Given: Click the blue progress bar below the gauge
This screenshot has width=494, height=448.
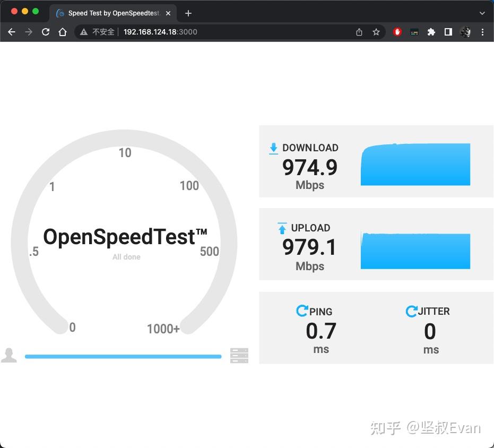Looking at the screenshot, I should (123, 356).
